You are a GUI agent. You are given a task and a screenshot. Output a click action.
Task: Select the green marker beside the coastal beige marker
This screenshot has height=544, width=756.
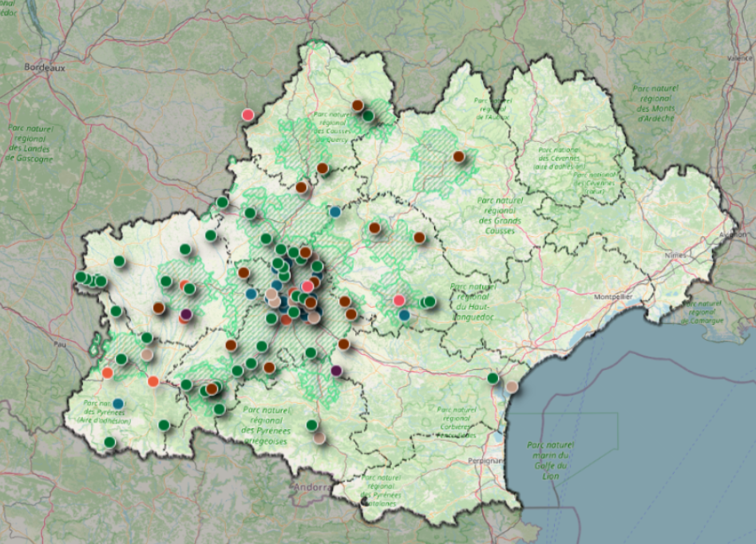click(493, 378)
